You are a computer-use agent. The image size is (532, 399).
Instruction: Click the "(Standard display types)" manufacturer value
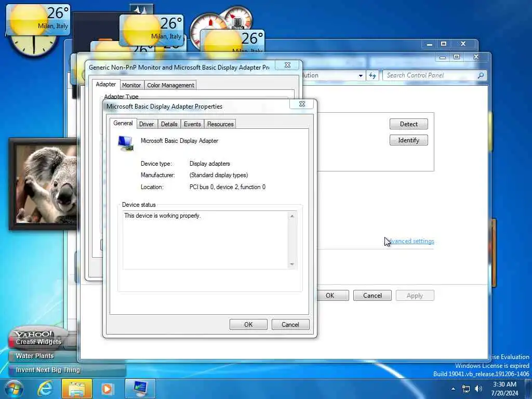[219, 175]
